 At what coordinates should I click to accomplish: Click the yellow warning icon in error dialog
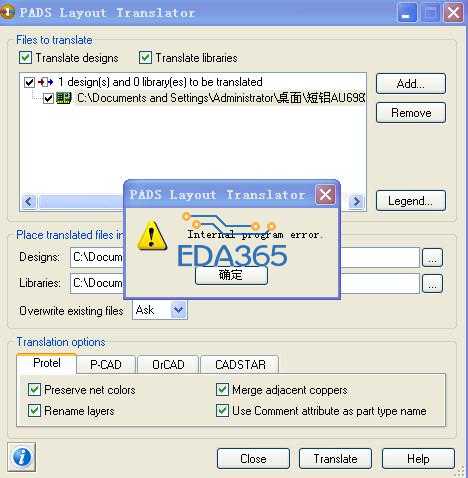pyautogui.click(x=152, y=235)
